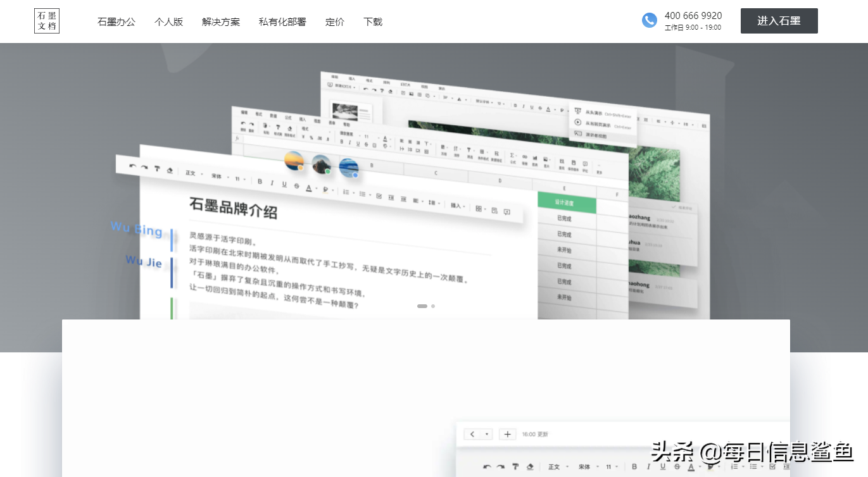Click bullet list in hero document toolbar

tap(363, 194)
